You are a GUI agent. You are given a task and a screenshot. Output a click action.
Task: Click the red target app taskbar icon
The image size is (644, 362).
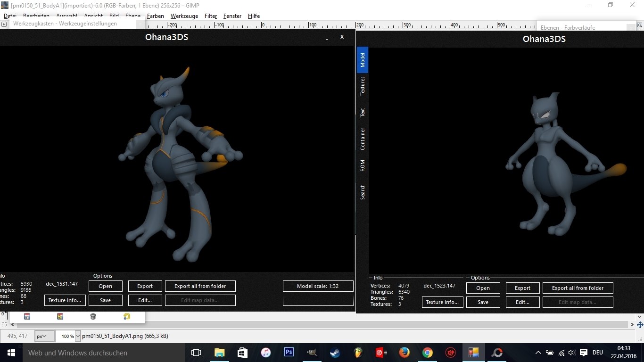pos(381,353)
